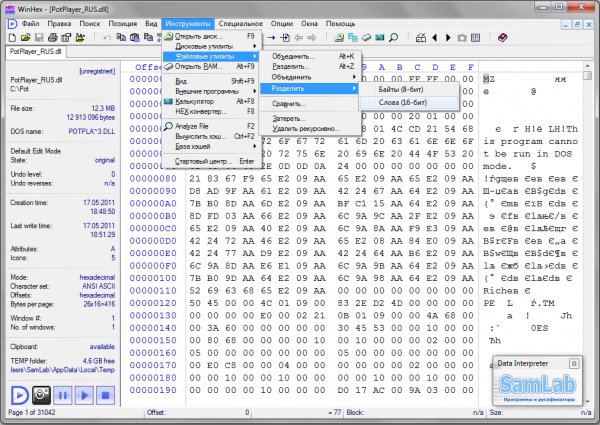Click offset 00000120 row label
The width and height of the screenshot is (600, 425).
153,303
